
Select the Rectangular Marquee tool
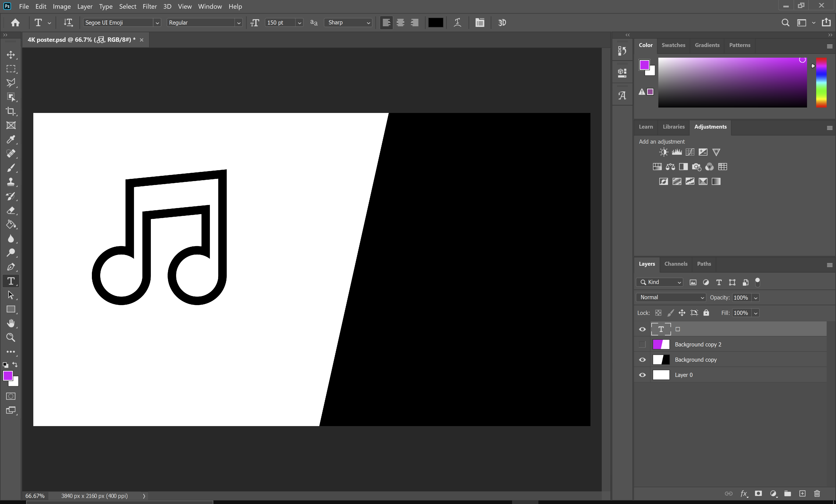pos(11,69)
